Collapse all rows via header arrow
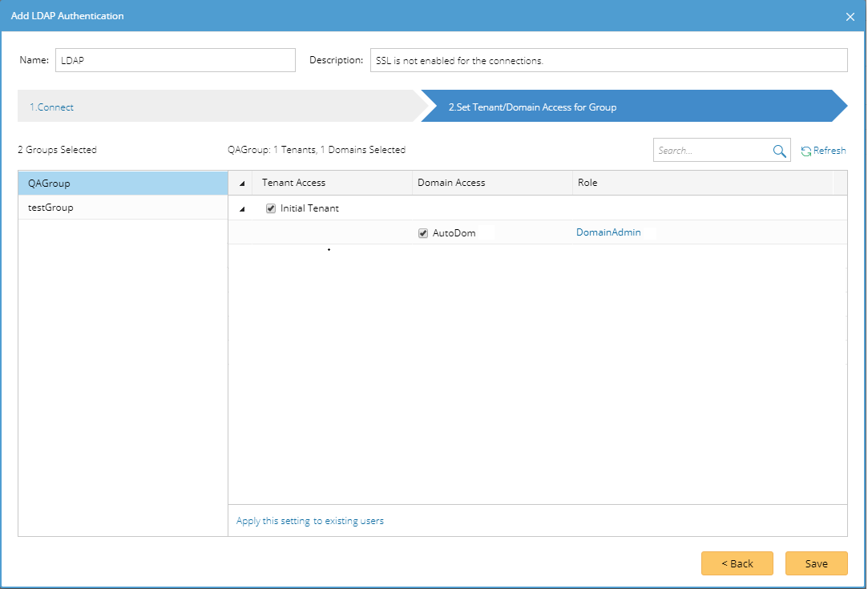 (242, 184)
